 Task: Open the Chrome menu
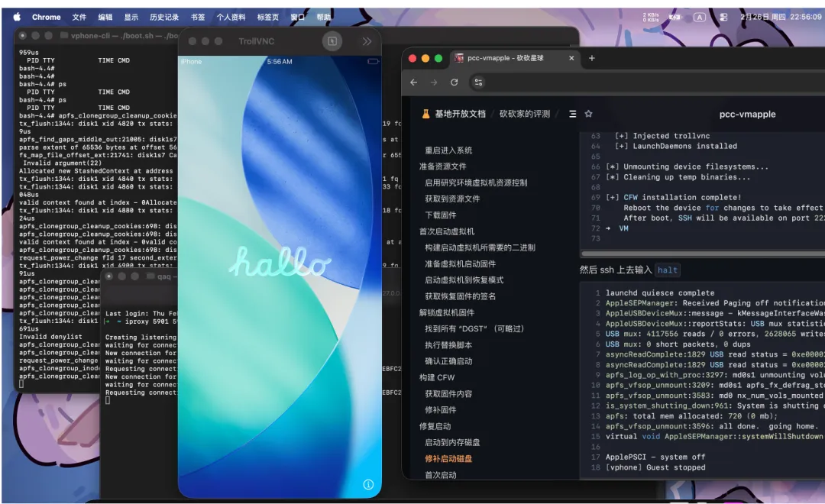47,17
